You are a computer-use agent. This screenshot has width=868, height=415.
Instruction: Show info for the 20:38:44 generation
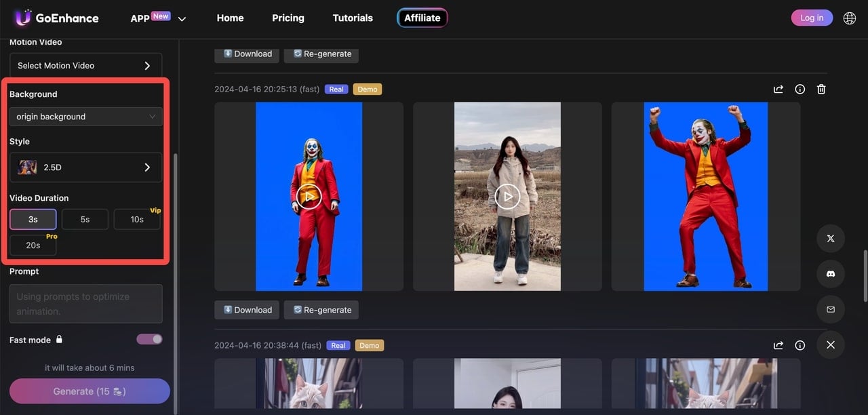pos(800,345)
